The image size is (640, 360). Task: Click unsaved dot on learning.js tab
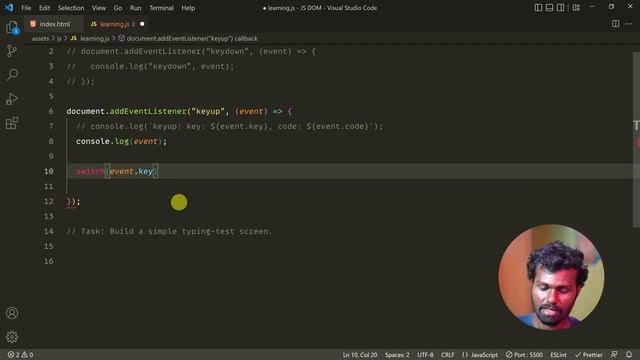(x=142, y=24)
